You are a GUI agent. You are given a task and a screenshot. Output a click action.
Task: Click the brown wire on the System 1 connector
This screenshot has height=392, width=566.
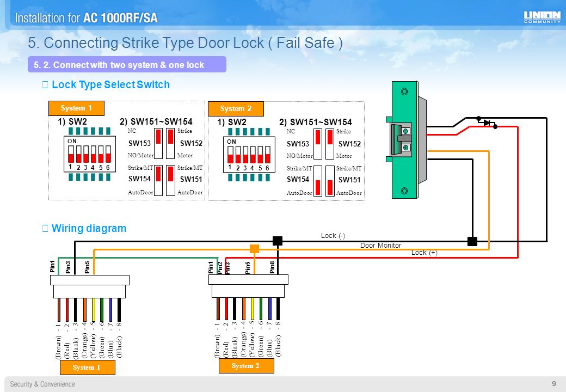[59, 309]
